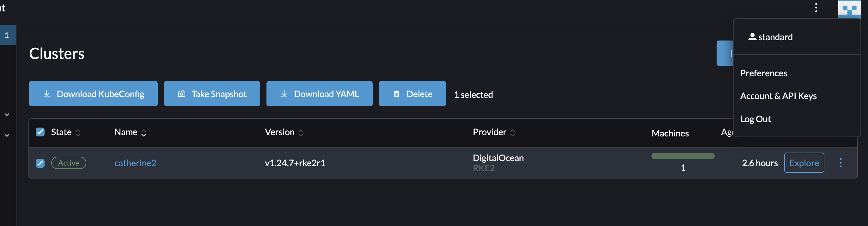The height and width of the screenshot is (226, 868).
Task: Uncheck the select-all checkbox in the table header
Action: [x=40, y=132]
